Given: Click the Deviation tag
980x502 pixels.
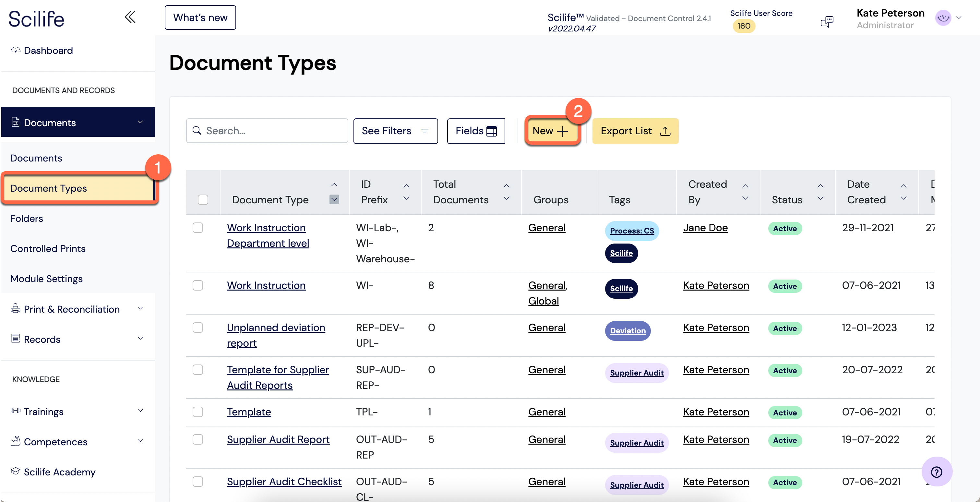Looking at the screenshot, I should point(628,331).
